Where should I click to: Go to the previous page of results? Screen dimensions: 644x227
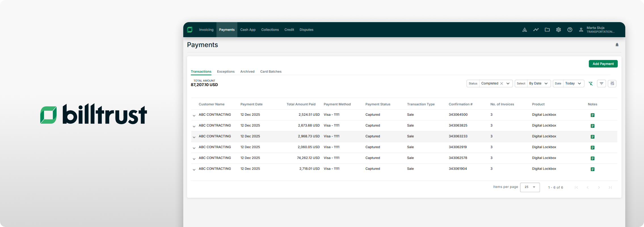(x=588, y=187)
